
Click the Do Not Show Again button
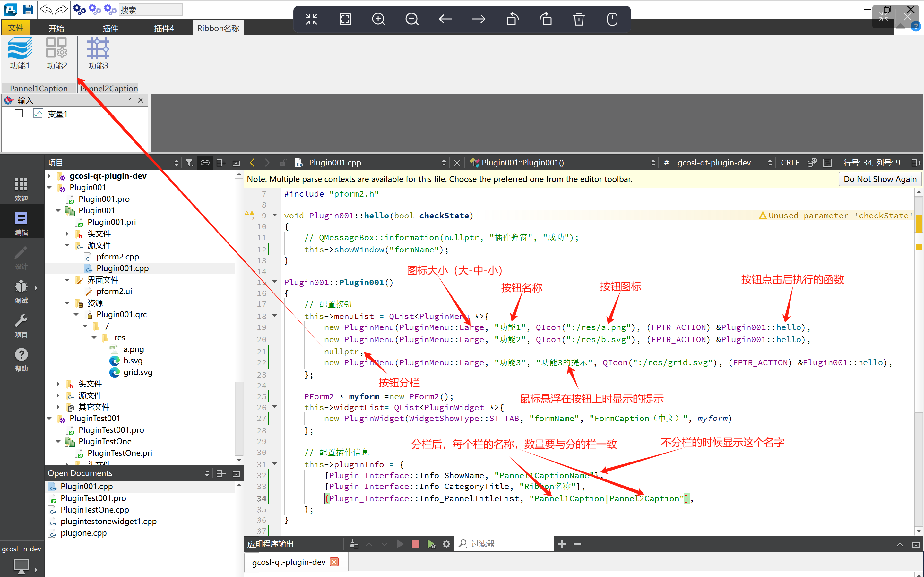point(880,179)
